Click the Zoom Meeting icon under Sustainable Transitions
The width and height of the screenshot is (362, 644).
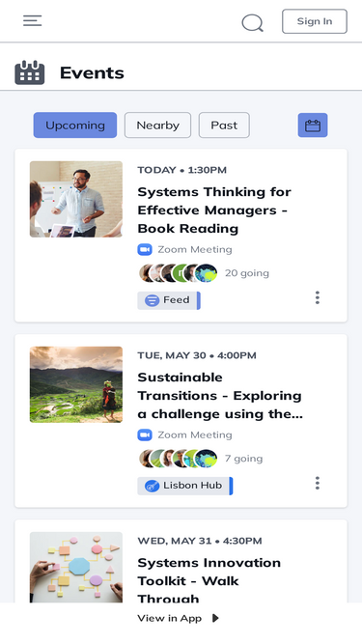tap(145, 434)
